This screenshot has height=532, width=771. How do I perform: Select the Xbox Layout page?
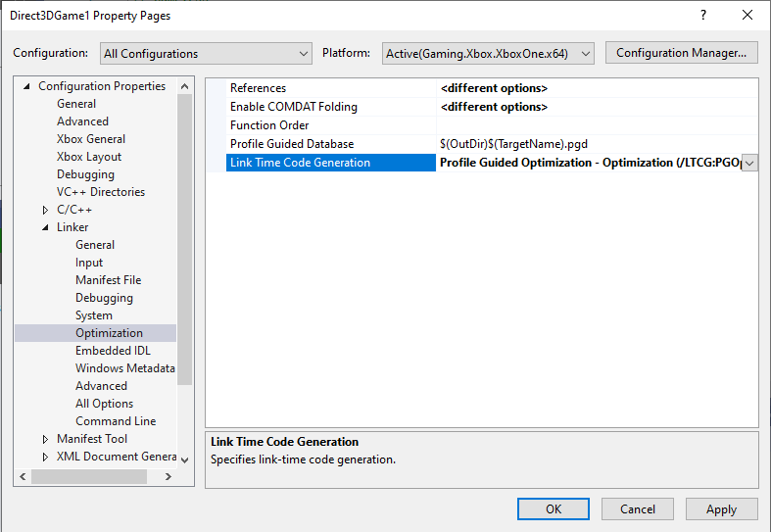[89, 157]
